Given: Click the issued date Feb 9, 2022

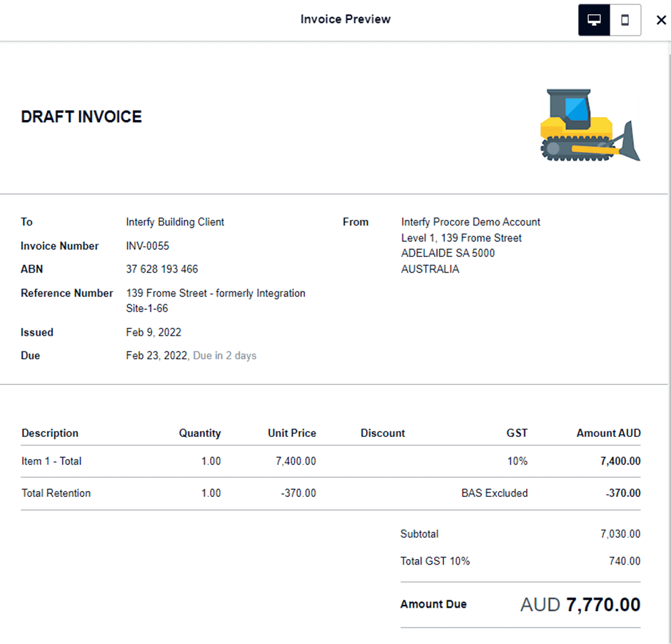Looking at the screenshot, I should coord(153,332).
